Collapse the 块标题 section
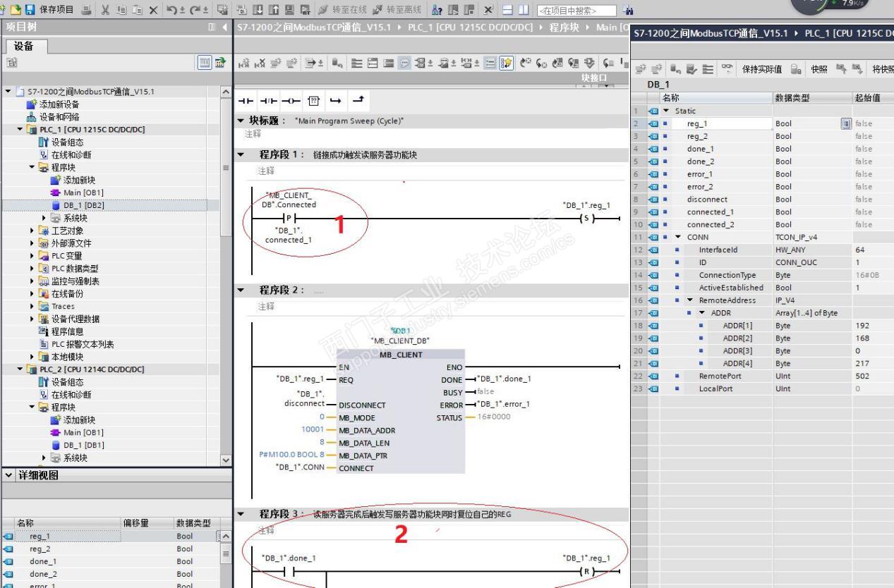Image resolution: width=894 pixels, height=588 pixels. click(x=241, y=121)
